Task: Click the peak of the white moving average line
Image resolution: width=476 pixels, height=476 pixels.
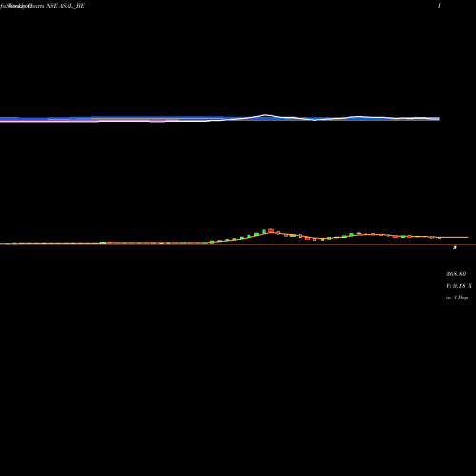Action: (x=266, y=115)
